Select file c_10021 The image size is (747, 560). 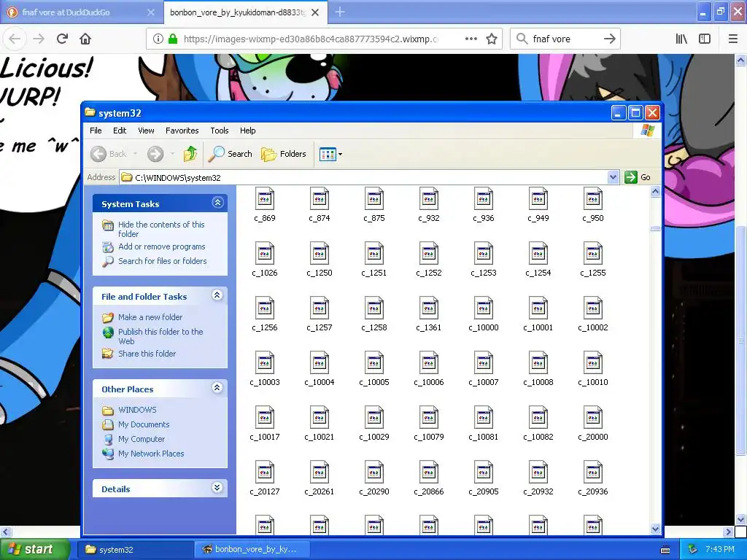[x=320, y=424]
